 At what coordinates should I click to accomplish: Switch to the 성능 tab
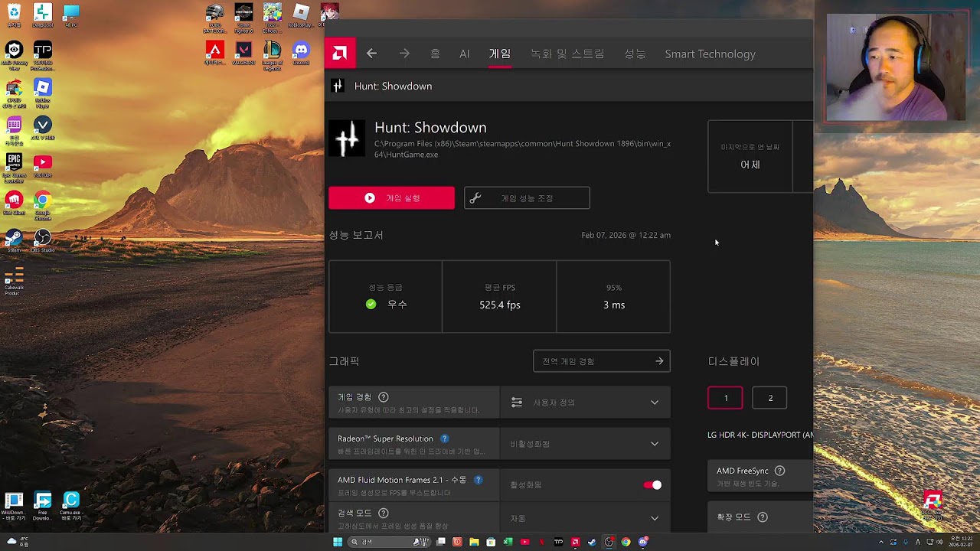(635, 54)
